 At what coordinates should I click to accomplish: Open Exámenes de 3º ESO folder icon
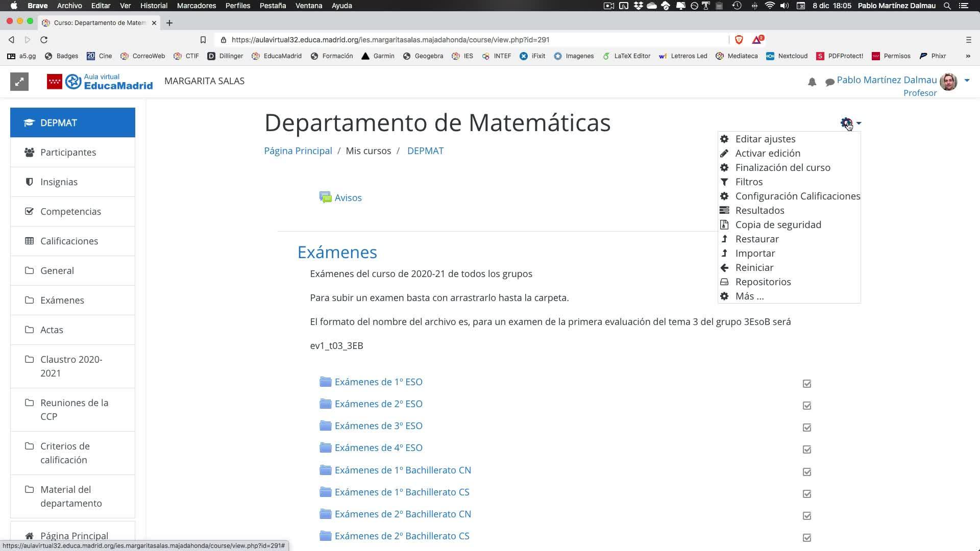325,425
